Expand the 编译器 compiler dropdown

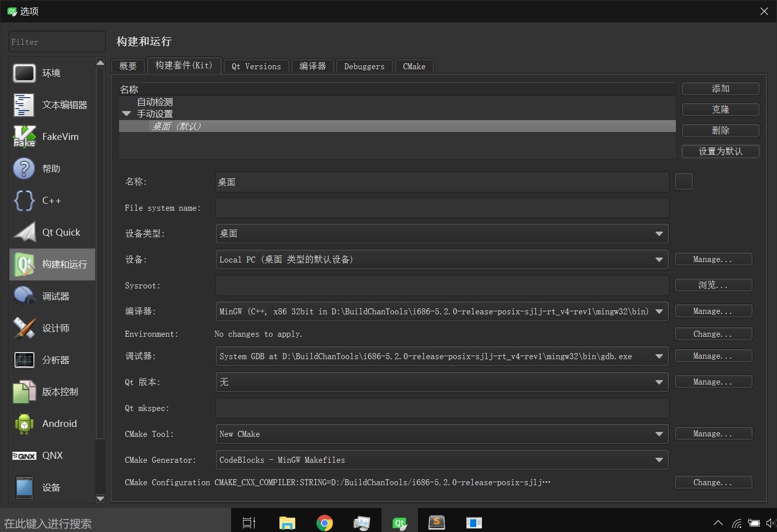point(659,311)
